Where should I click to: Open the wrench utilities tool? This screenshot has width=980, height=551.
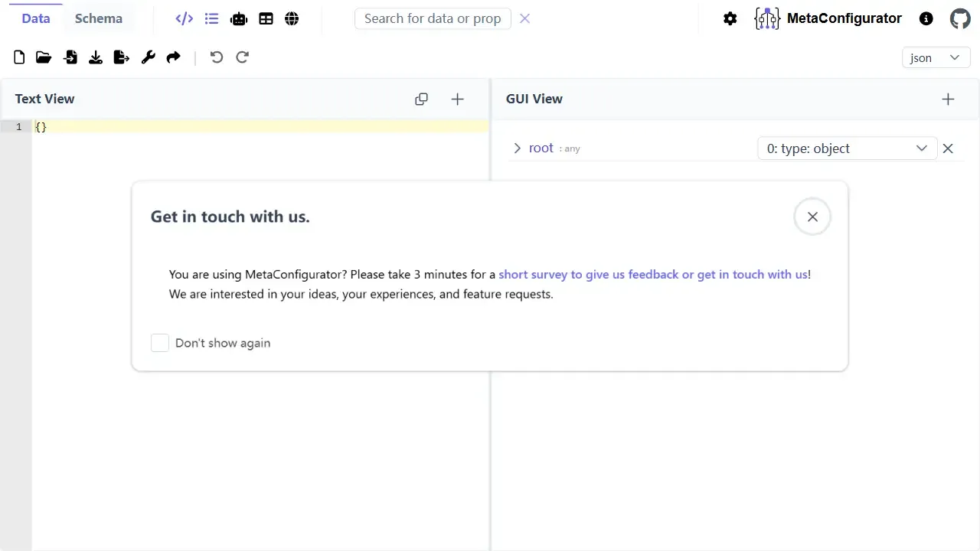(x=149, y=57)
